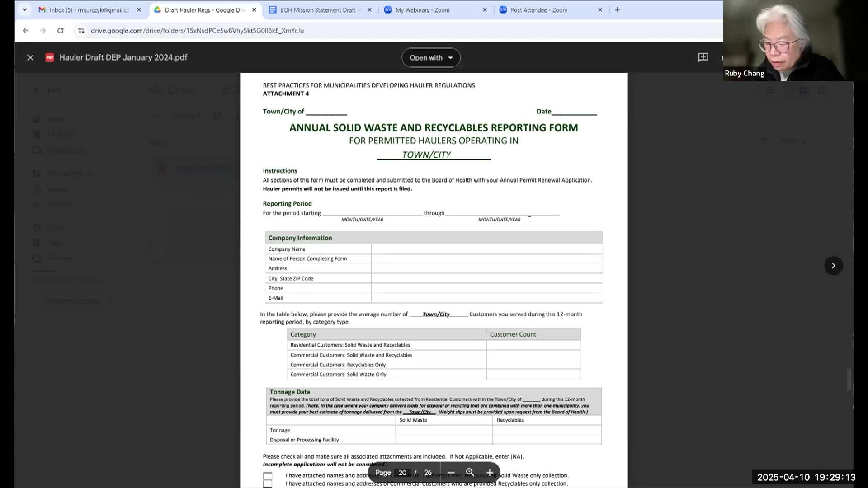Check the Solid Waste only collection checkbox
This screenshot has width=868, height=488.
pos(268,476)
